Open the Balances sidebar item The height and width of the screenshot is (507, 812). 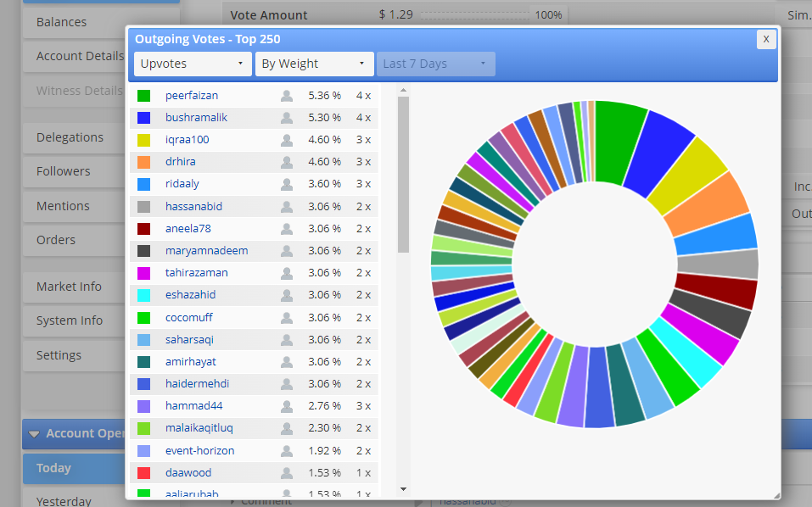pyautogui.click(x=75, y=22)
